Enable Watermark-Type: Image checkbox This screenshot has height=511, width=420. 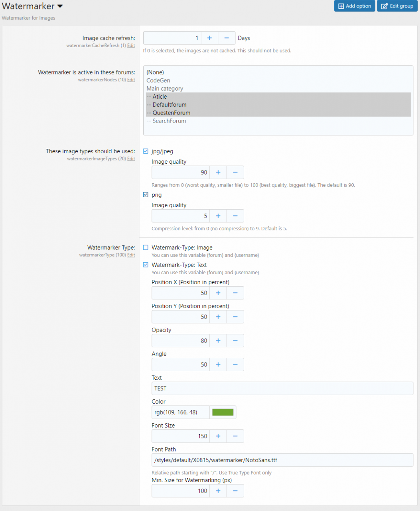[x=146, y=248]
